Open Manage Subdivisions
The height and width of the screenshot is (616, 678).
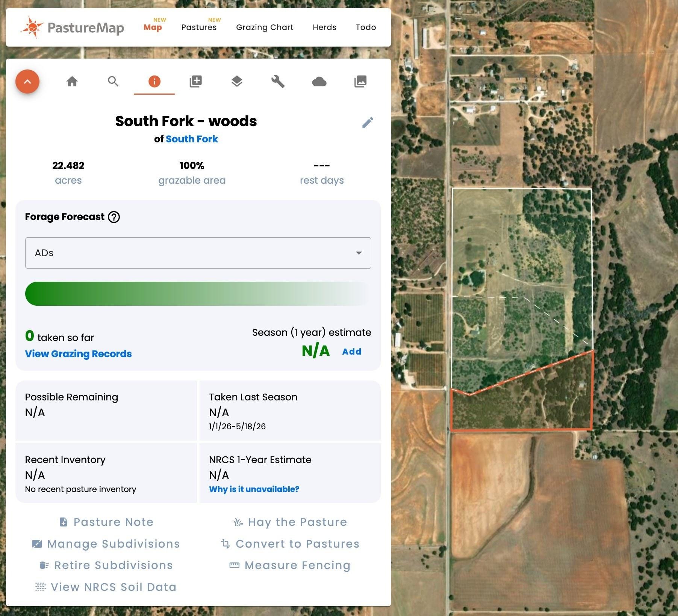click(x=106, y=544)
